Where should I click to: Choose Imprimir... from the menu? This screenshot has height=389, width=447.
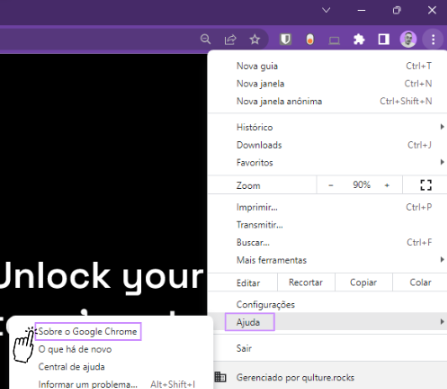point(327,207)
